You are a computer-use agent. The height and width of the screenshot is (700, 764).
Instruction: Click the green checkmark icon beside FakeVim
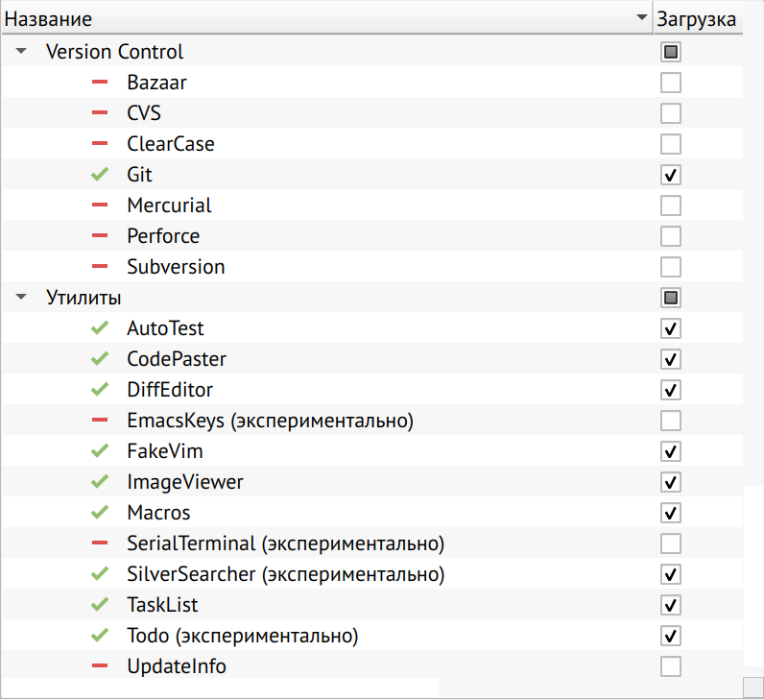coord(100,451)
